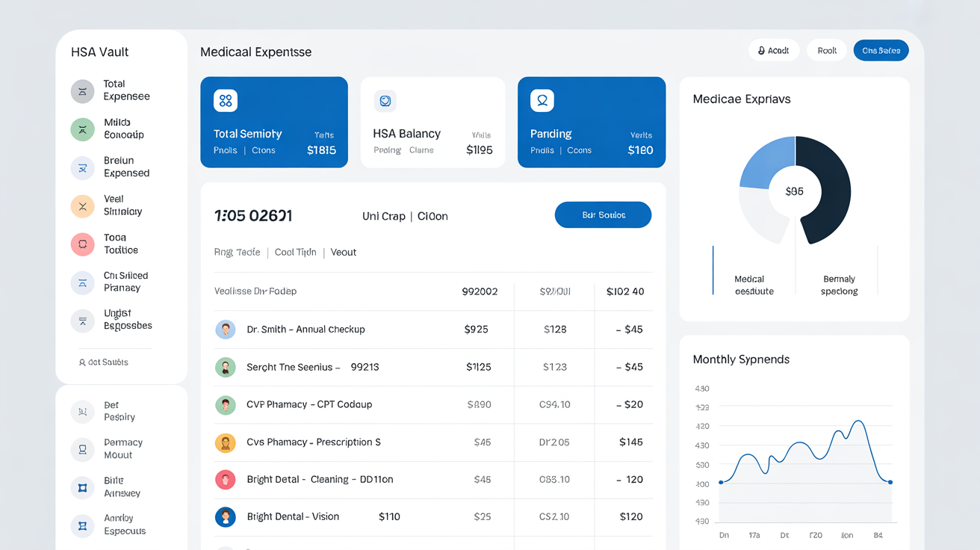
Task: Open the Cool Tipn filter dropdown
Action: coord(294,252)
